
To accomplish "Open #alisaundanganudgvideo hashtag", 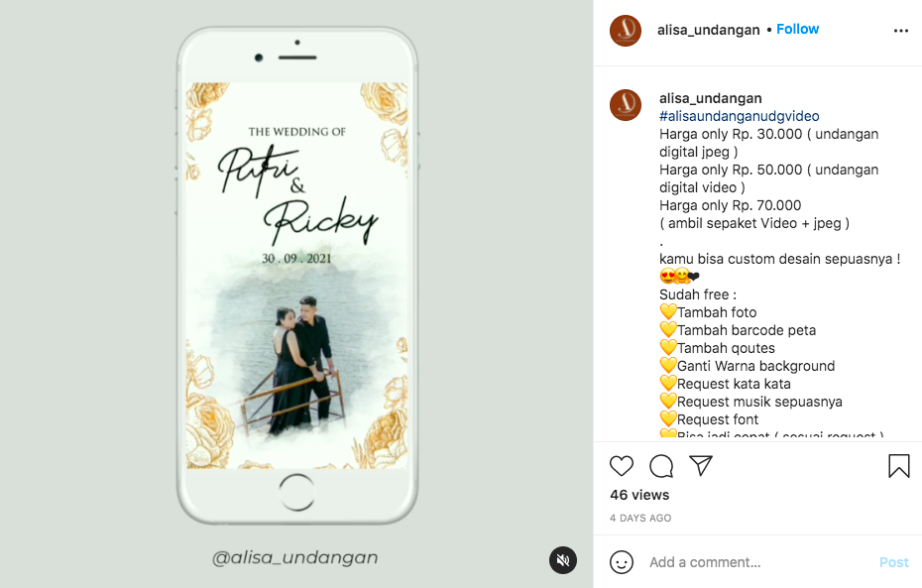I will coord(740,116).
